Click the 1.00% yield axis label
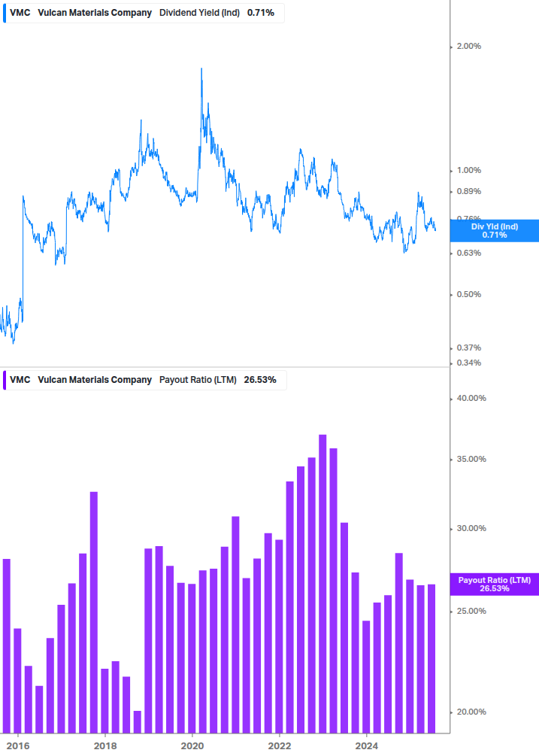Screen dimensions: 539x756 pos(468,170)
